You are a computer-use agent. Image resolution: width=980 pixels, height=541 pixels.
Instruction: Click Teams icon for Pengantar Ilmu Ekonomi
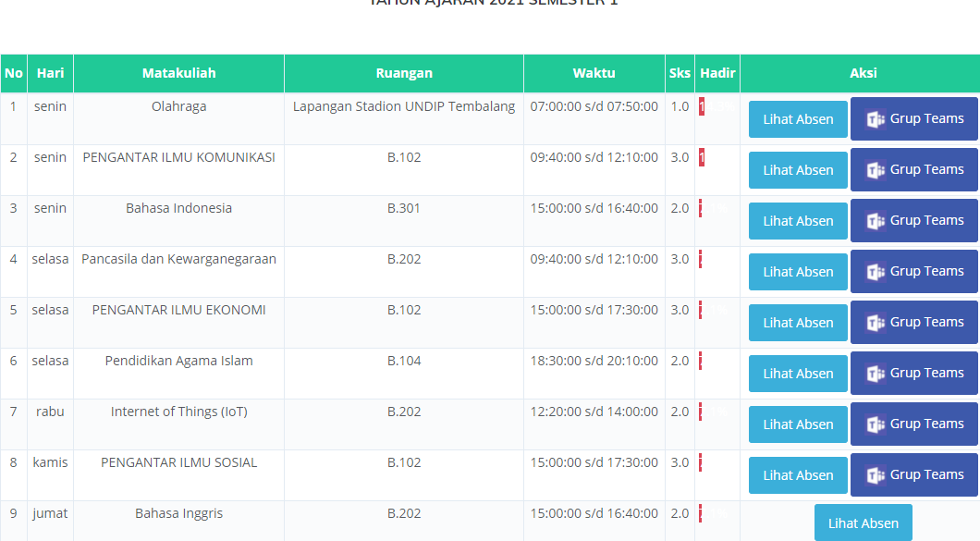click(x=876, y=323)
